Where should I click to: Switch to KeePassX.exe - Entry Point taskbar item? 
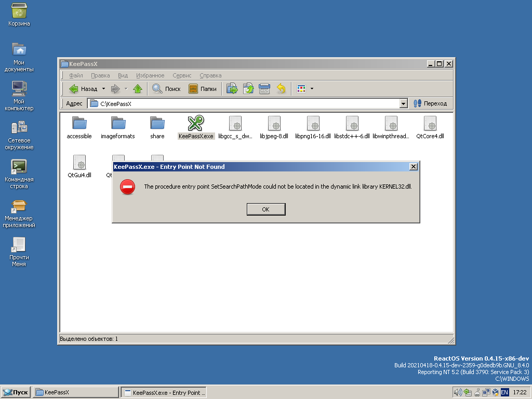(x=164, y=392)
